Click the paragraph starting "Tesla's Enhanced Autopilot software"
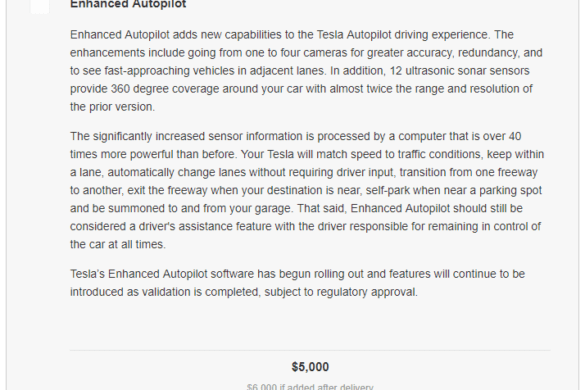 pos(297,283)
